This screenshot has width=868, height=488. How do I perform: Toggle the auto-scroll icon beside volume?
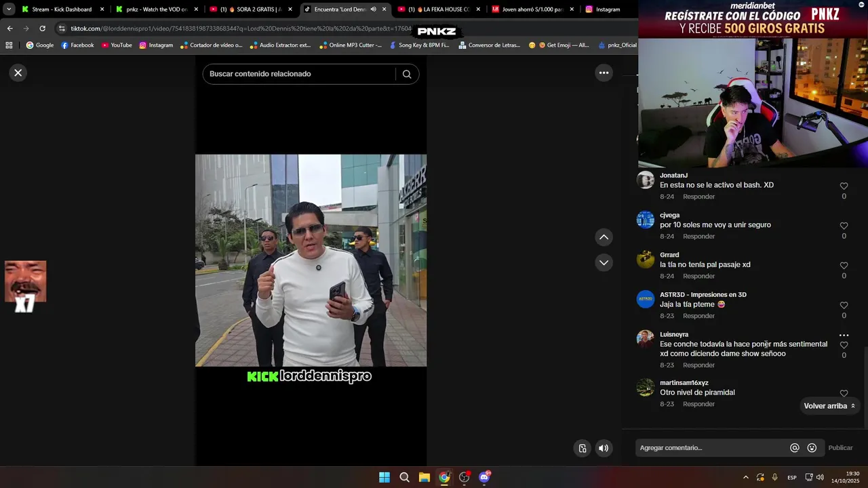click(x=582, y=448)
